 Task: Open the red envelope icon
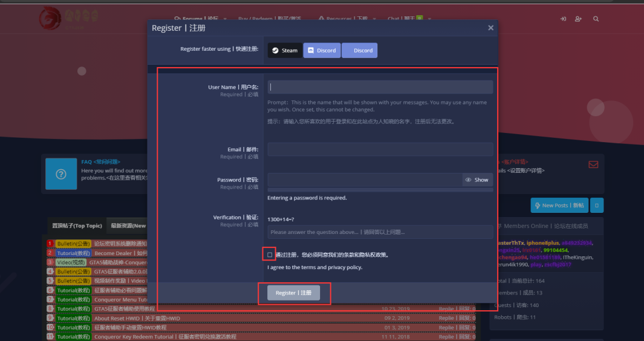tap(593, 164)
